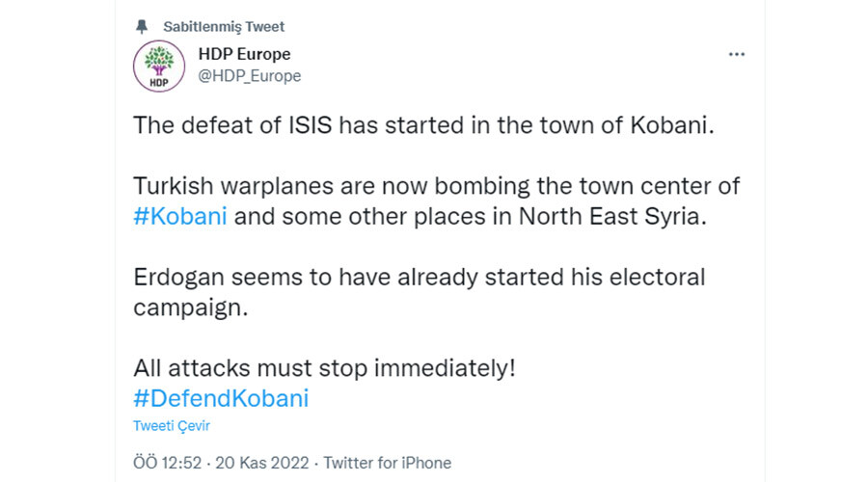Open the #Kobani hashtag
Viewport: 868px width, 482px height.
(x=180, y=216)
